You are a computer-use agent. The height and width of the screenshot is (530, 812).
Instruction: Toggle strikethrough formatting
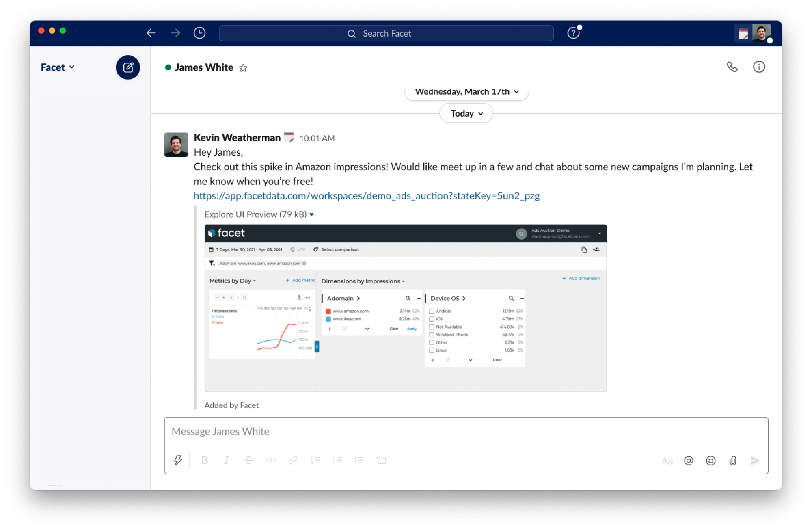(248, 460)
